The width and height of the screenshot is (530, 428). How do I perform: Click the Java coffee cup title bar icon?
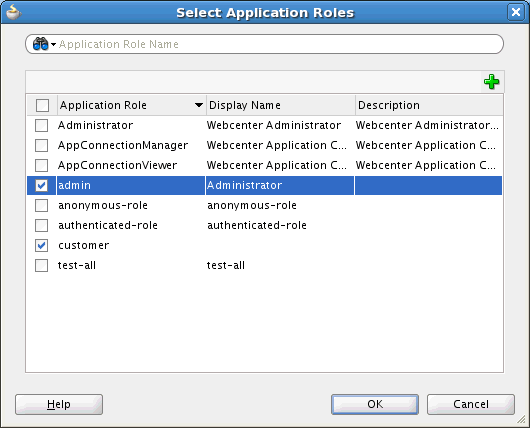tap(14, 12)
